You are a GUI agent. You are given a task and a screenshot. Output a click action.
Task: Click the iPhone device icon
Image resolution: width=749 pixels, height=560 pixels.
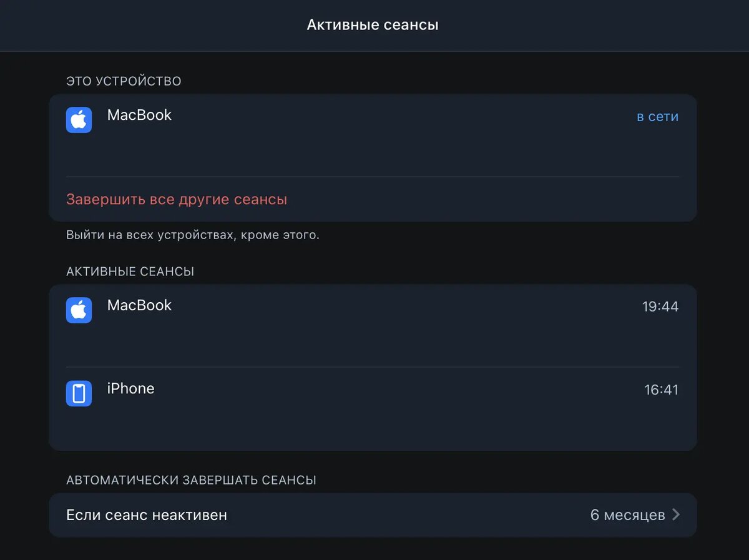click(79, 393)
